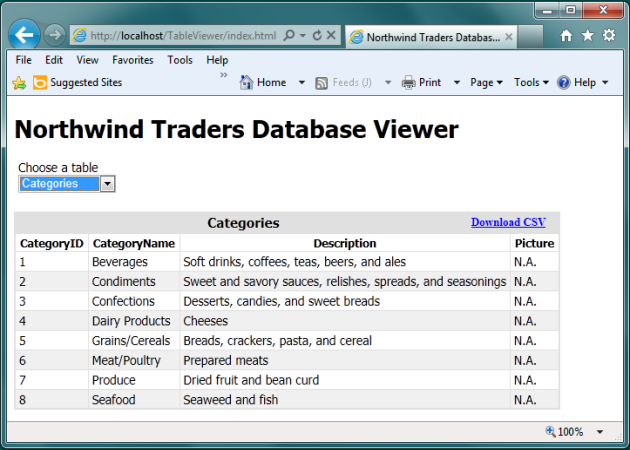Expand the toolbar overflow chevrons
This screenshot has height=450, width=630.
click(224, 75)
